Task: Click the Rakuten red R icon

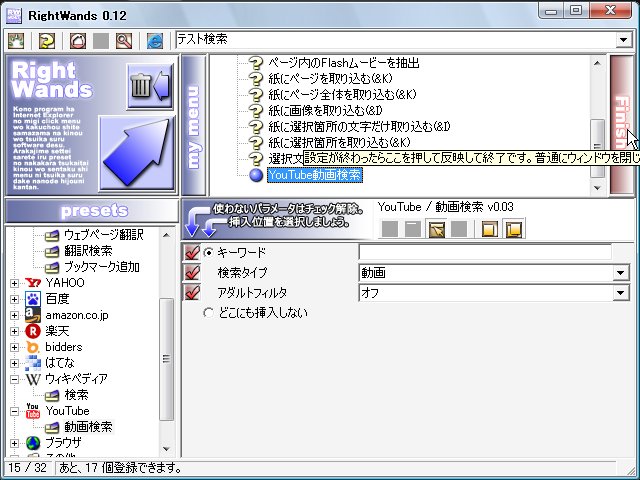Action: pyautogui.click(x=33, y=331)
